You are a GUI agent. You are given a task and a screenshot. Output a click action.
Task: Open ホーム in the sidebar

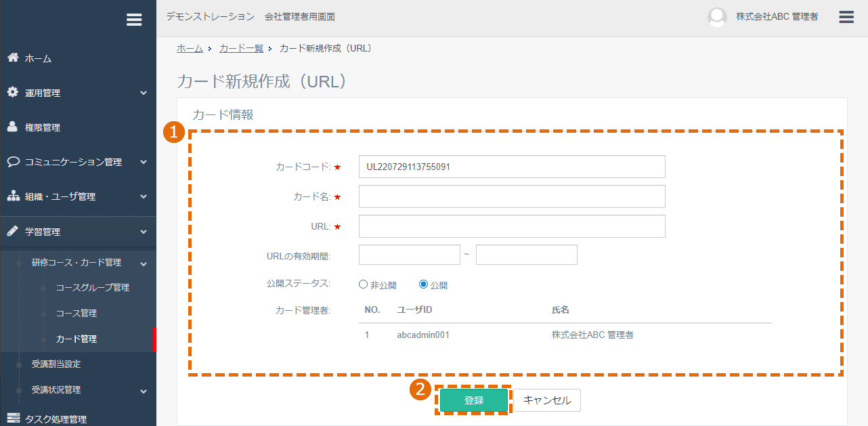tap(39, 59)
